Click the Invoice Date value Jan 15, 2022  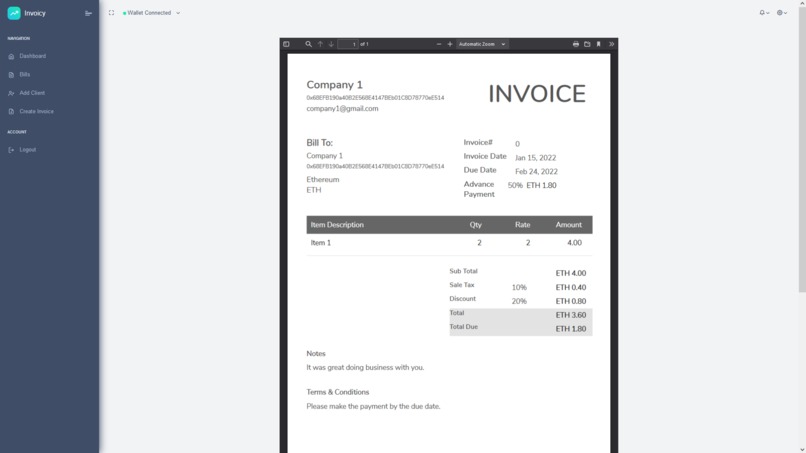[535, 158]
